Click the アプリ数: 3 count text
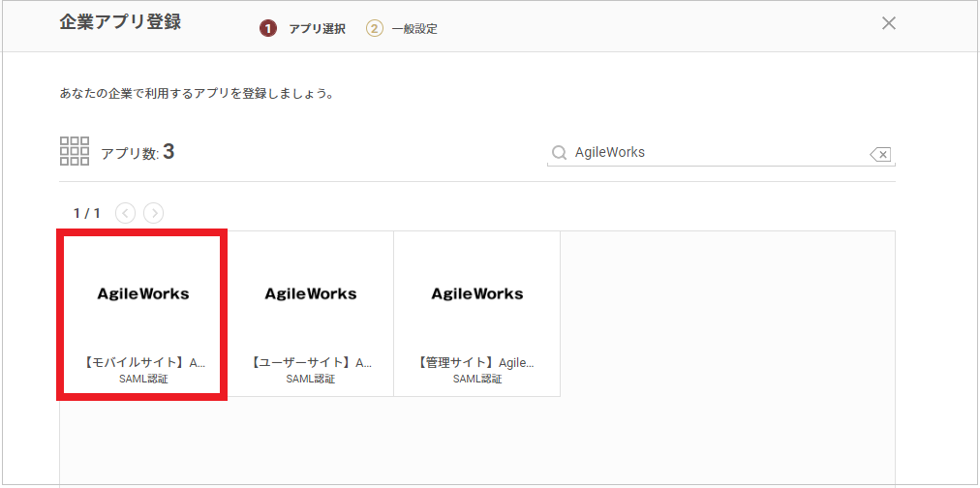980x488 pixels. click(x=138, y=152)
